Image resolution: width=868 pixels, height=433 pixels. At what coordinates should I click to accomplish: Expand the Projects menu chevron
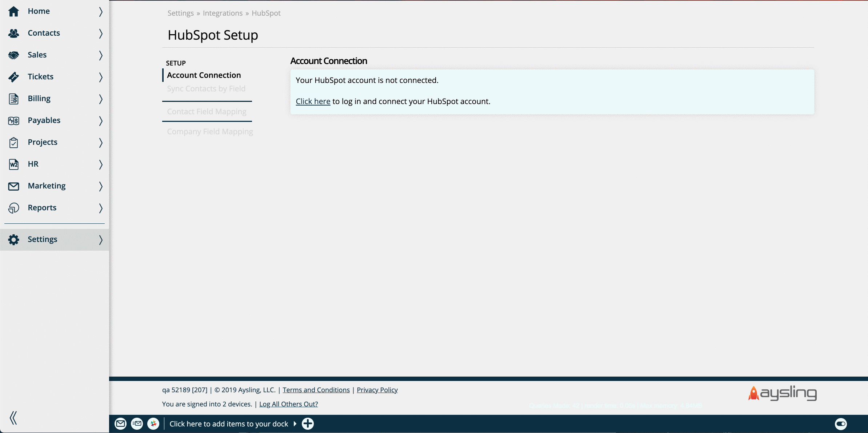tap(101, 143)
